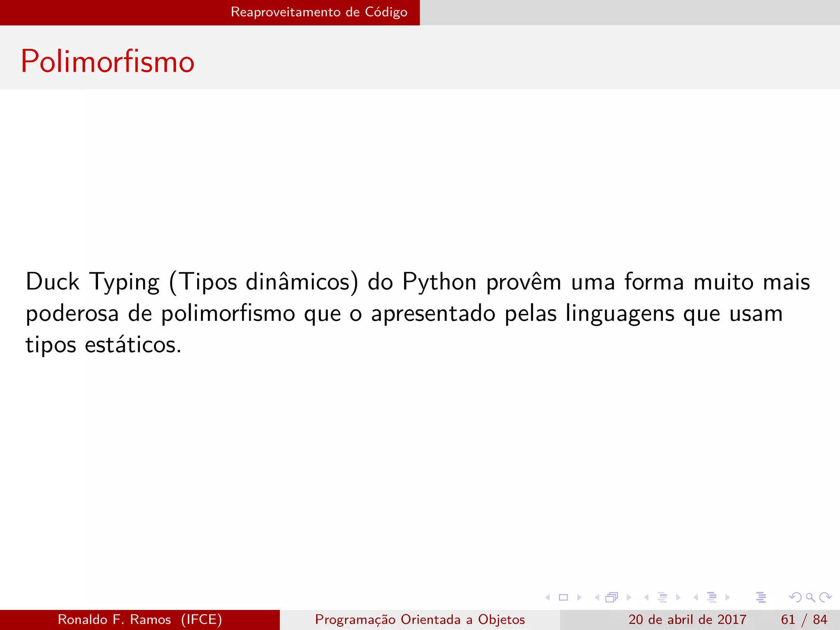Click the go-forward curved arrow icon

click(x=825, y=597)
